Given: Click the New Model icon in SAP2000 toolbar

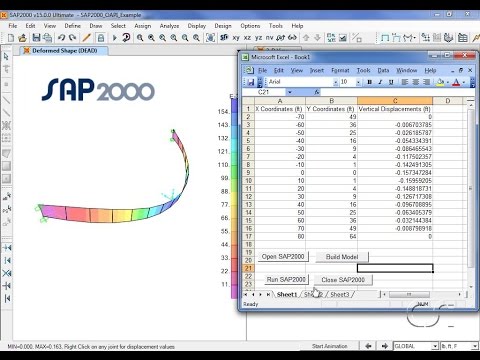Looking at the screenshot, I should [x=10, y=38].
